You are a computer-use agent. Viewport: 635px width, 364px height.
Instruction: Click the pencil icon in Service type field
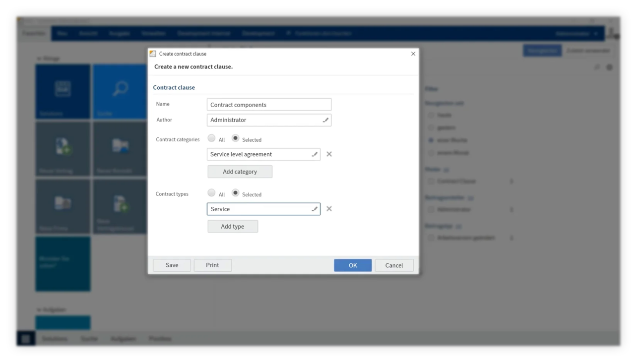tap(315, 209)
